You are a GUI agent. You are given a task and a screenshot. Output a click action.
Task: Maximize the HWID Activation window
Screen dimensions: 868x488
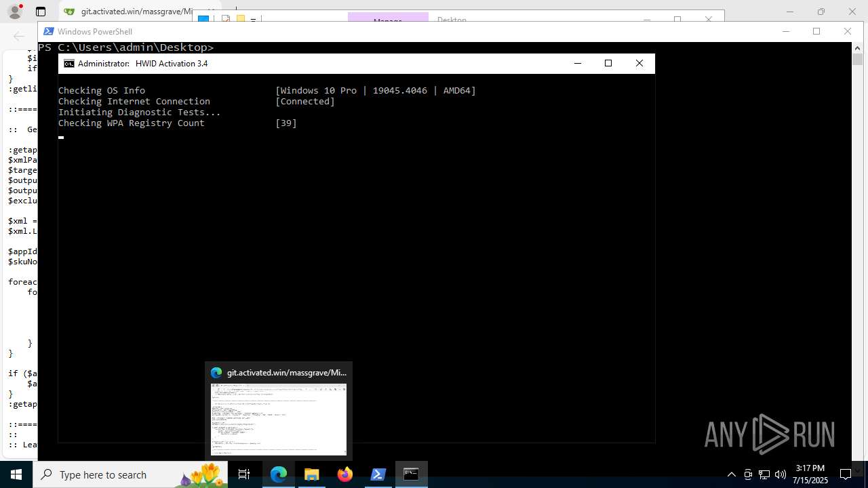tap(608, 63)
